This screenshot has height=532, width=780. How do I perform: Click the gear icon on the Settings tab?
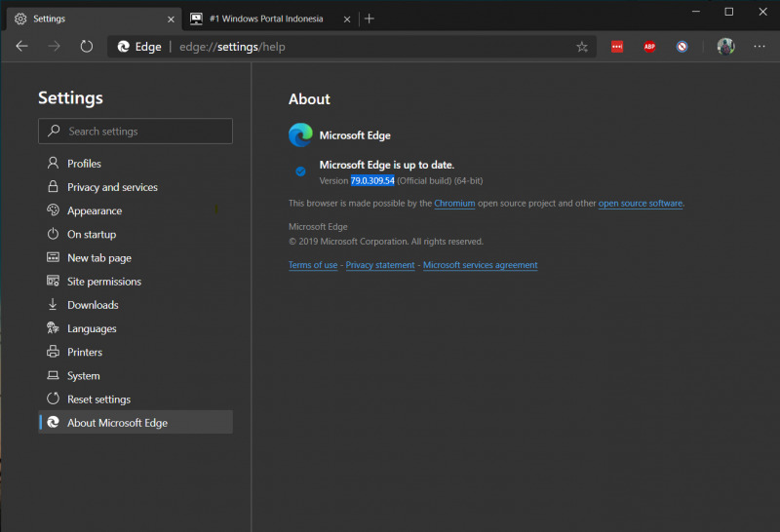[x=20, y=19]
